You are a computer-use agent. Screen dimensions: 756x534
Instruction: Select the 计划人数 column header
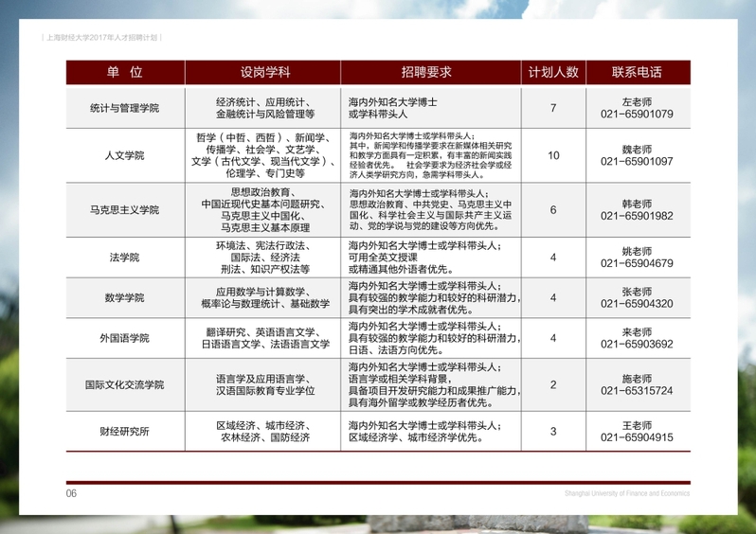coord(553,73)
